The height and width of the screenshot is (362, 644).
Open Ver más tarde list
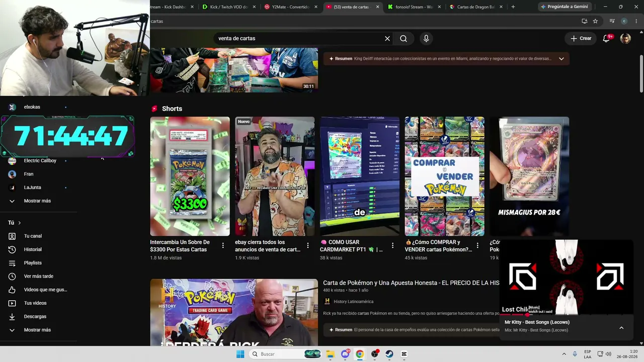pos(38,276)
